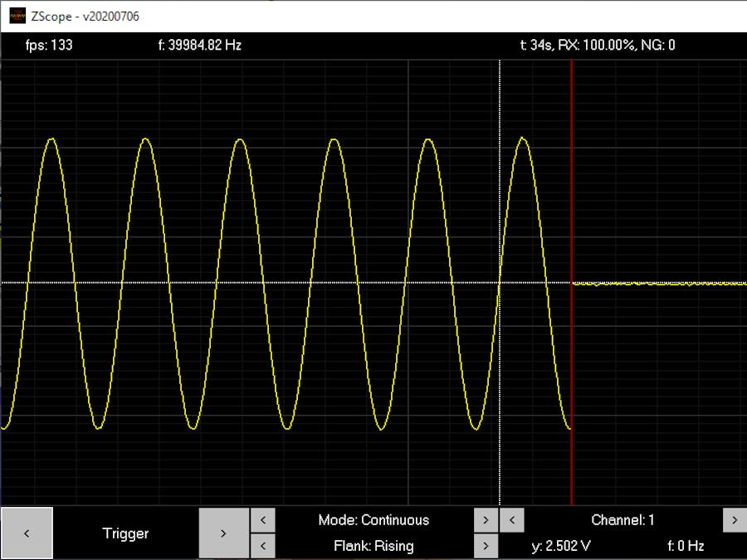Cycle Mode forward with its right arrow

tap(486, 519)
